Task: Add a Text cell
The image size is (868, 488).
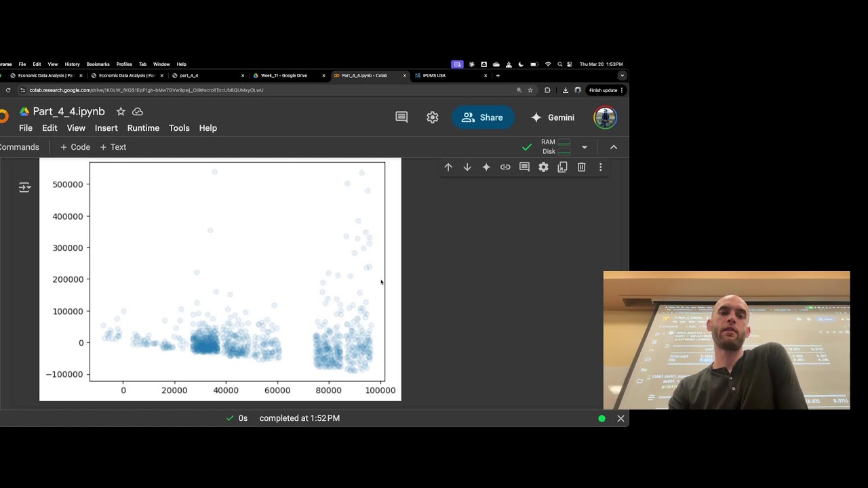Action: [113, 147]
